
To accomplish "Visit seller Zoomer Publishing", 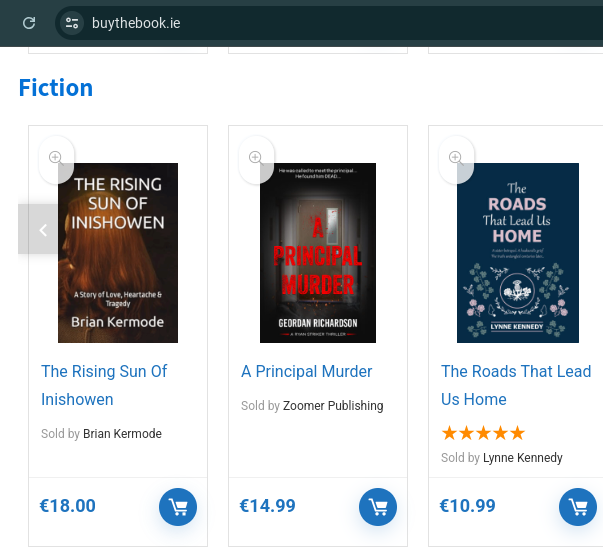I will click(333, 406).
